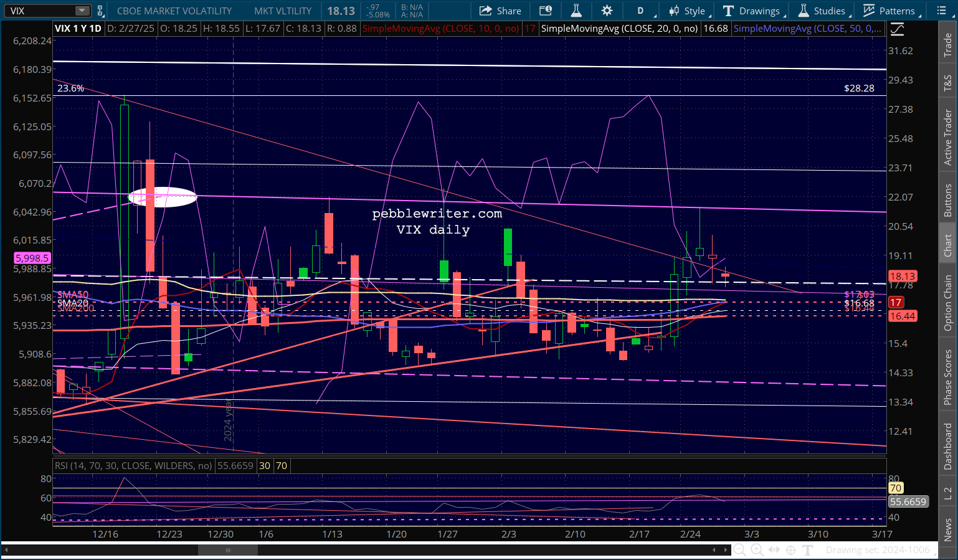Click the Share button

[500, 11]
